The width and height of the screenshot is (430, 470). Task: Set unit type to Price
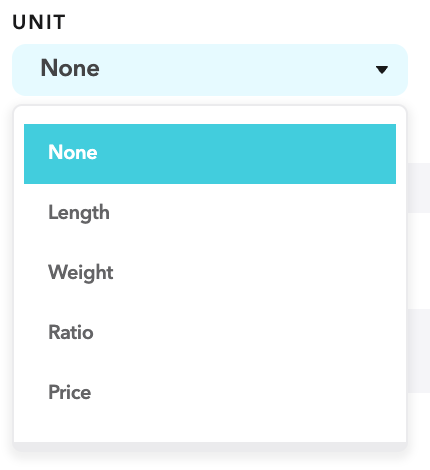(x=210, y=392)
